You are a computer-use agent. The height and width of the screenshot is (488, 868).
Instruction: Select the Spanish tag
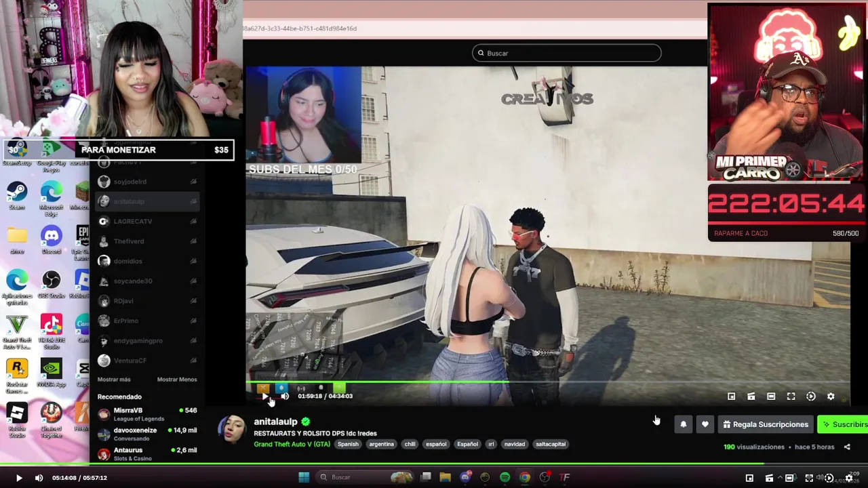point(348,444)
